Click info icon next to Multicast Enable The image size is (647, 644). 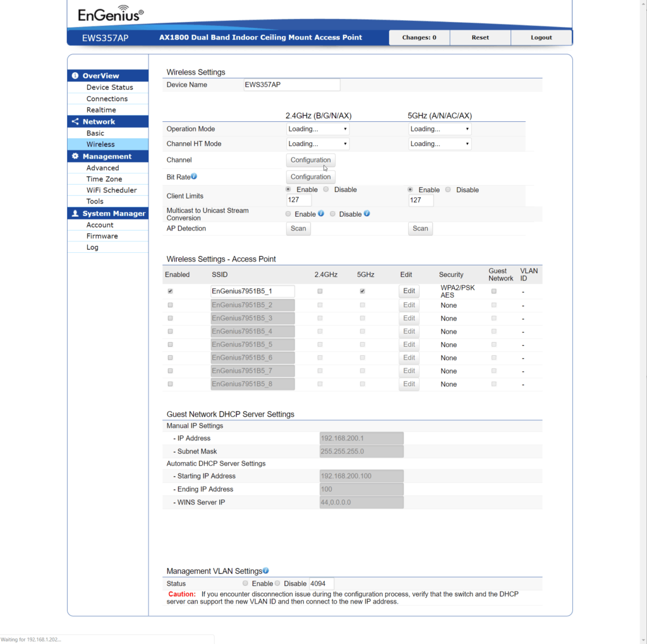321,214
